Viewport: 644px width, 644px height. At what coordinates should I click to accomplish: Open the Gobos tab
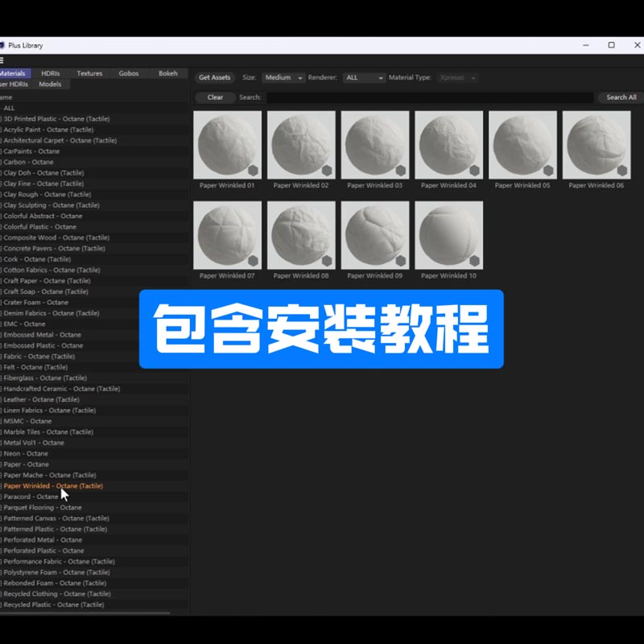129,73
